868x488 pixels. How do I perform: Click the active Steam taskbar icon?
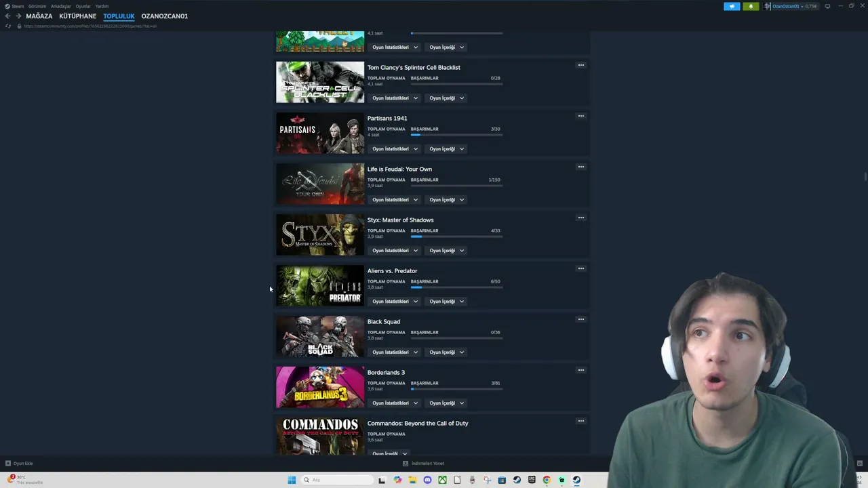(576, 480)
